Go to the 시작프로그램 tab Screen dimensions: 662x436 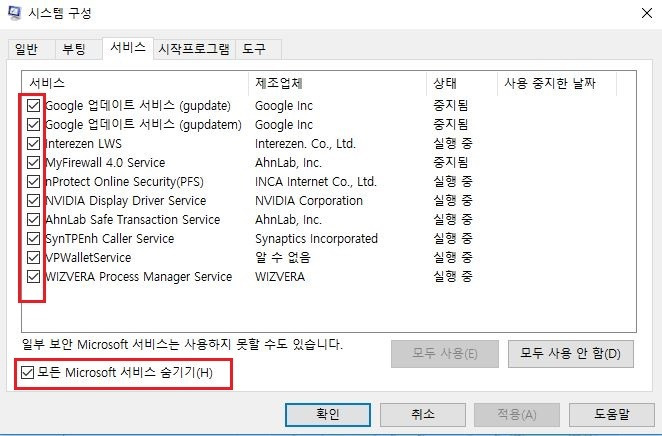(x=194, y=49)
